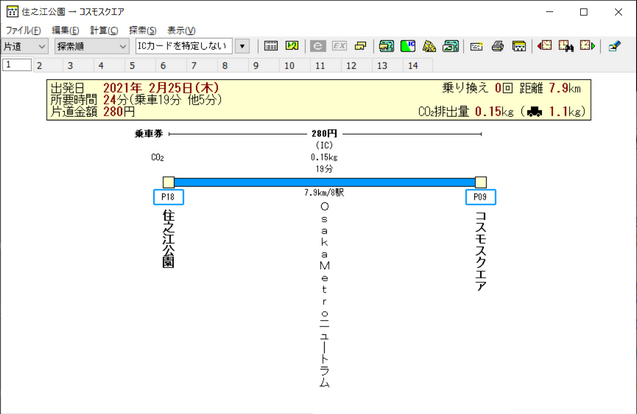
Task: Click the 片道金額 280円 fare in summary
Action: click(x=93, y=111)
